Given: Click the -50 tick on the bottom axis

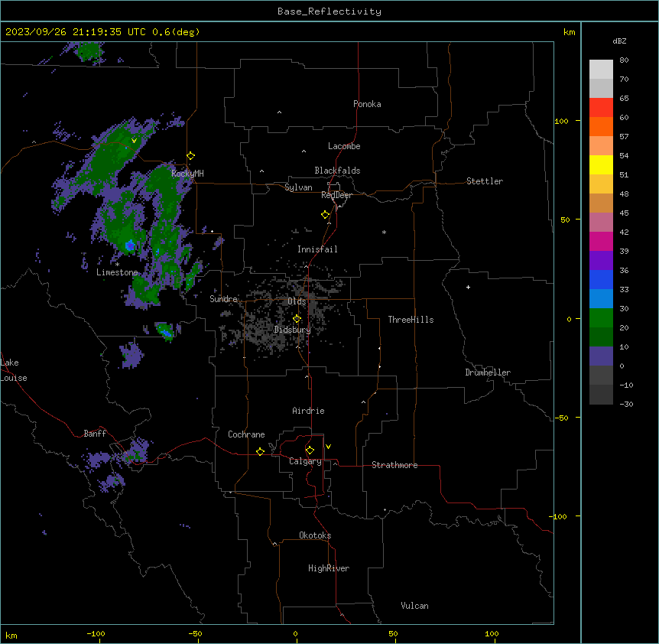Looking at the screenshot, I should pyautogui.click(x=195, y=633).
